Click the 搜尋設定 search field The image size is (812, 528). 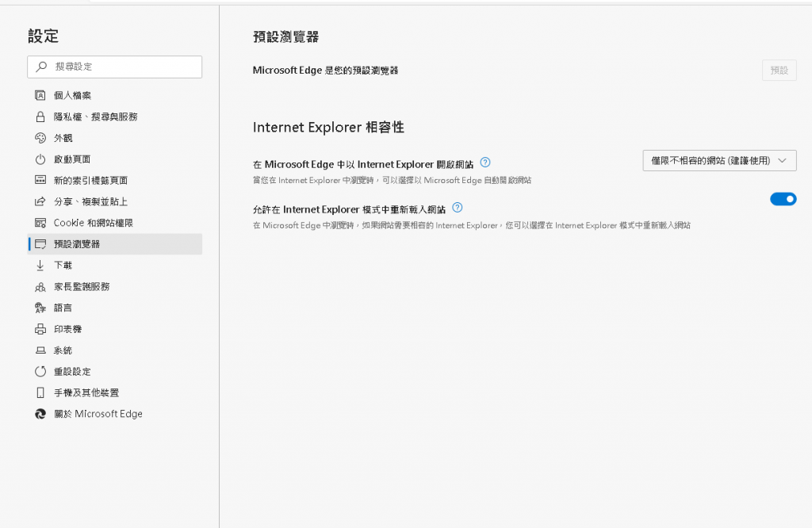click(x=114, y=67)
